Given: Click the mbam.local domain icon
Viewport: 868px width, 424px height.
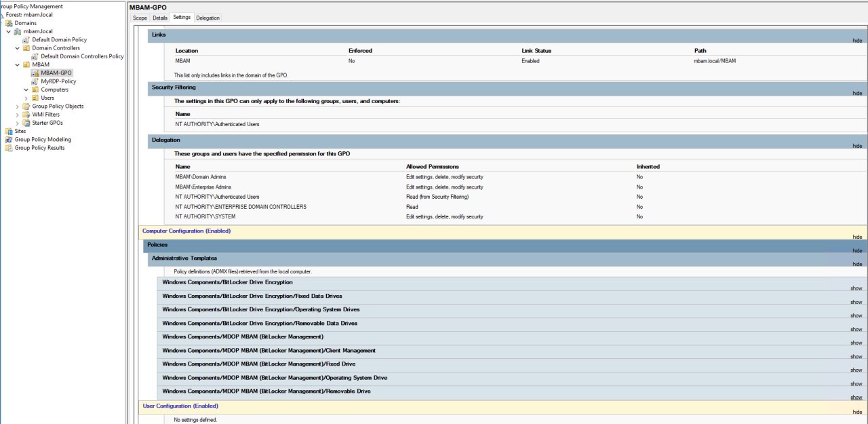Looking at the screenshot, I should pyautogui.click(x=18, y=31).
